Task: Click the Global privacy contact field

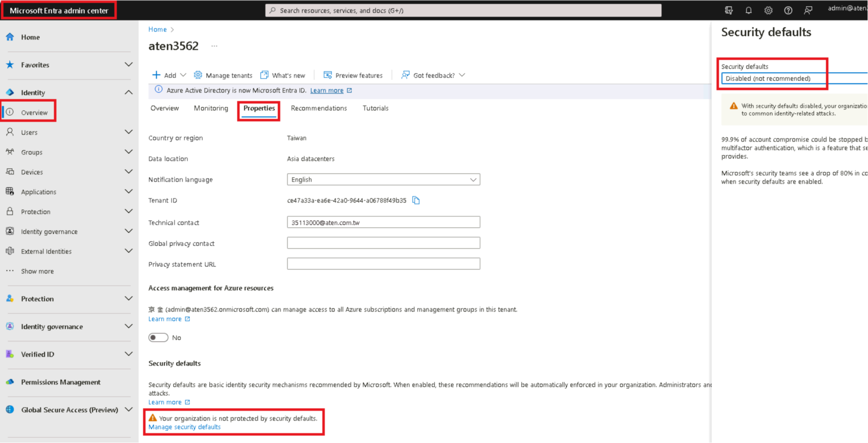Action: pos(383,243)
